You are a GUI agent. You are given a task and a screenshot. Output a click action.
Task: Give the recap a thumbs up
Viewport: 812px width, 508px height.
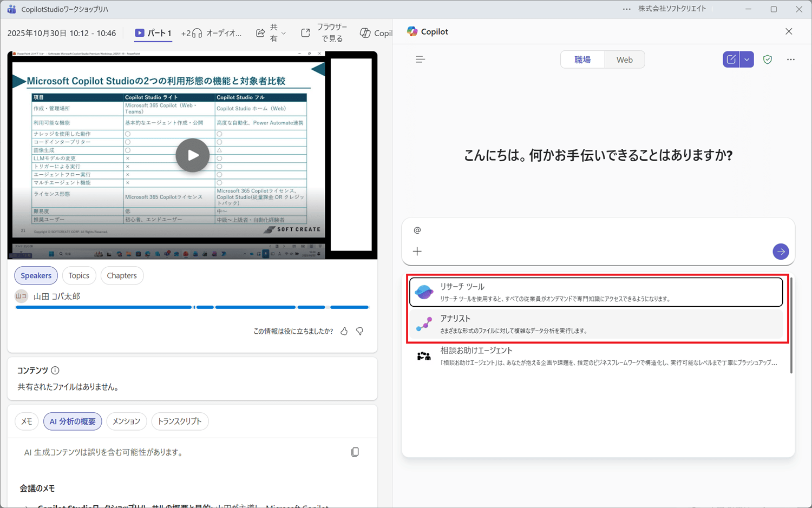(344, 331)
